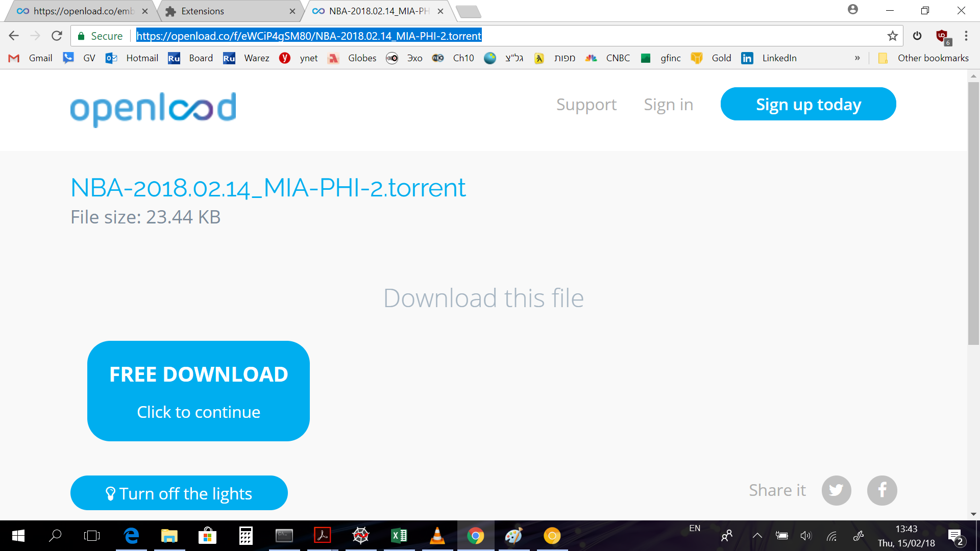Click Sign up today button

click(x=808, y=104)
